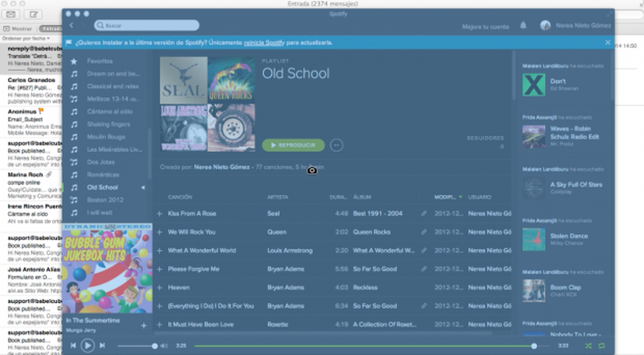The height and width of the screenshot is (355, 644).
Task: Select the Dream on and be... playlist
Action: (x=113, y=74)
